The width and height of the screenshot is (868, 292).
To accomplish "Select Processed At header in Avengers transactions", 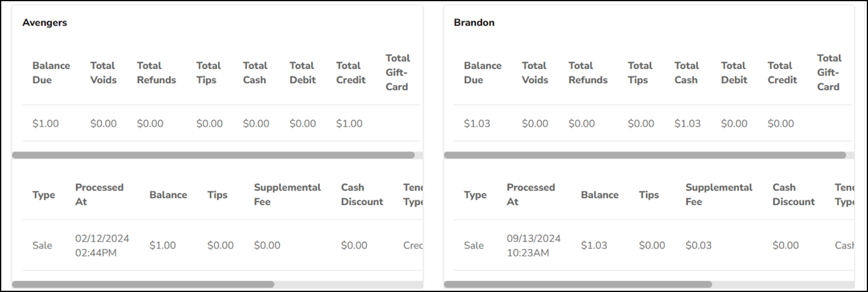I will click(x=99, y=194).
